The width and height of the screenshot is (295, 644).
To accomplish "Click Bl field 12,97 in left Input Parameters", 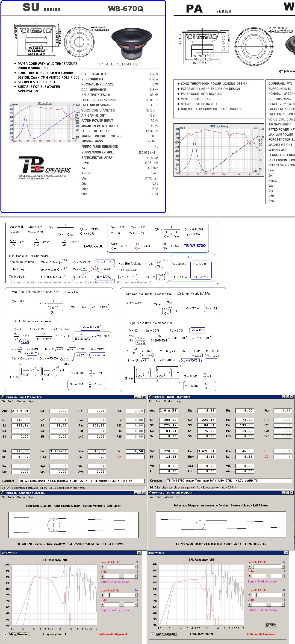I will pyautogui.click(x=21, y=457).
